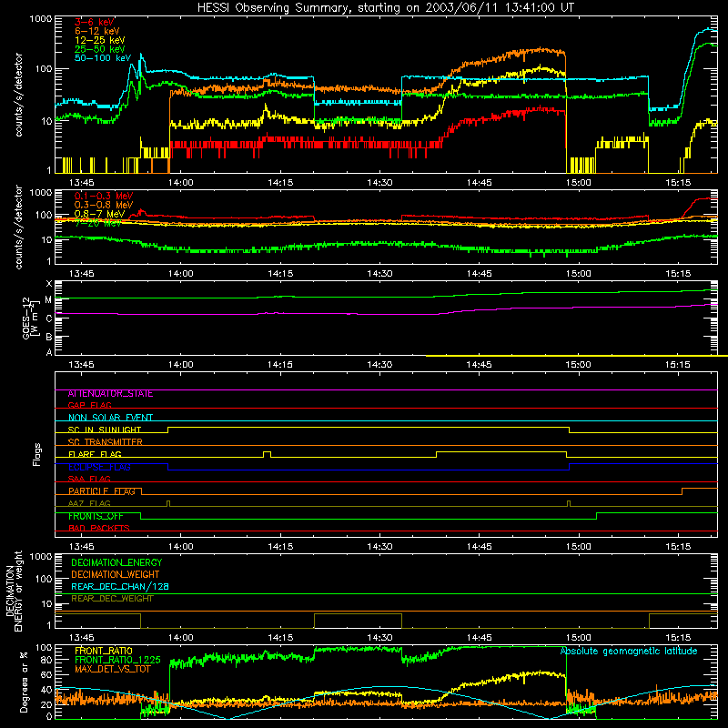The height and width of the screenshot is (728, 728).
Task: Select the ECLIPSE_FLAG label
Action: click(99, 467)
